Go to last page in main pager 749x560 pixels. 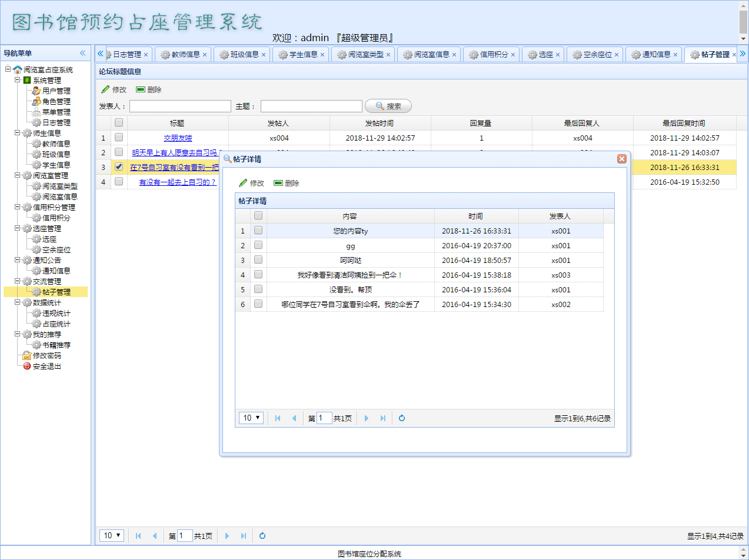[244, 536]
